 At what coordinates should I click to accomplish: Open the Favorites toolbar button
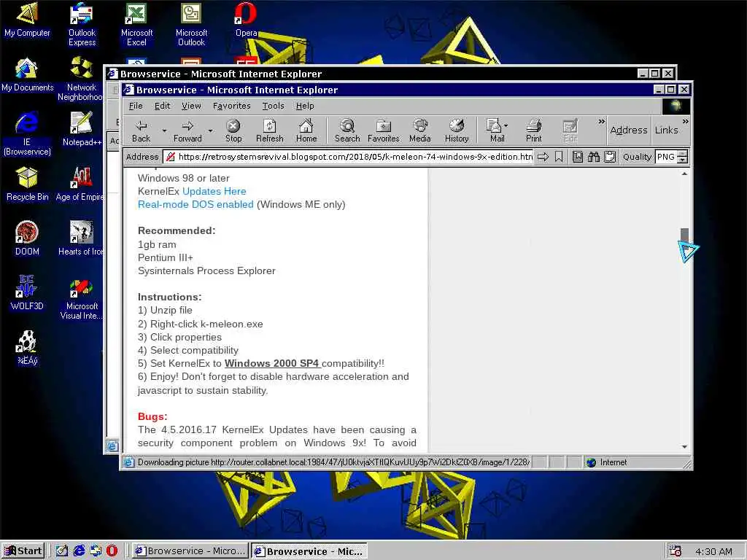click(x=384, y=131)
